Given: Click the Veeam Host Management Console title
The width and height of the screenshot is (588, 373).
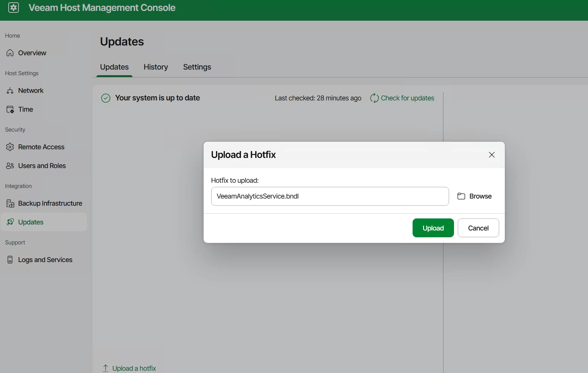Looking at the screenshot, I should (x=102, y=8).
